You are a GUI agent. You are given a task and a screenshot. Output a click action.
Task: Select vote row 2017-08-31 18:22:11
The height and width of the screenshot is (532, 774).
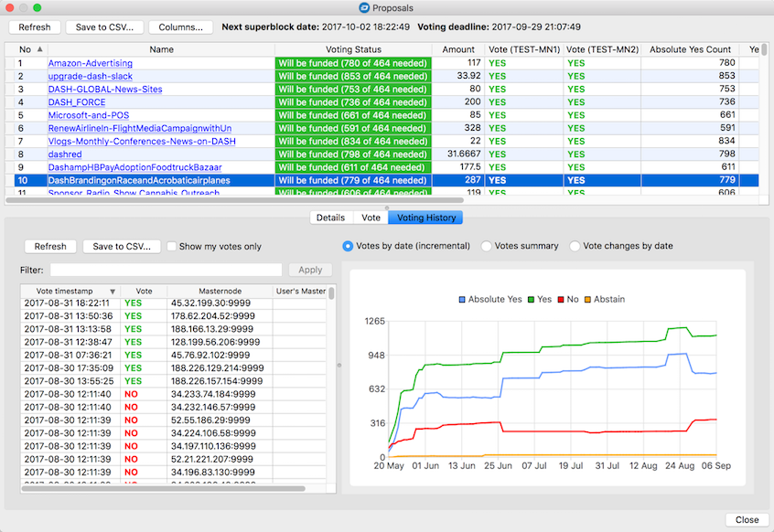174,303
